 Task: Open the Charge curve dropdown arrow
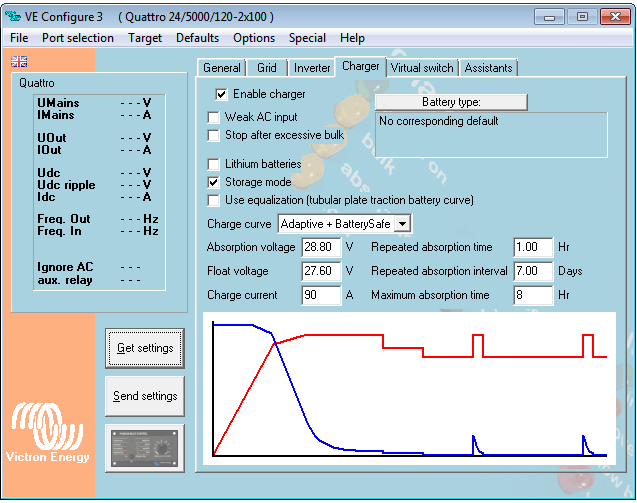(402, 224)
